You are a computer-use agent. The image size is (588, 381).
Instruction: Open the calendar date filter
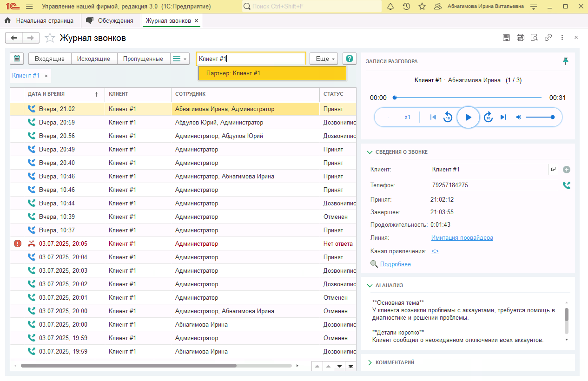coord(17,59)
